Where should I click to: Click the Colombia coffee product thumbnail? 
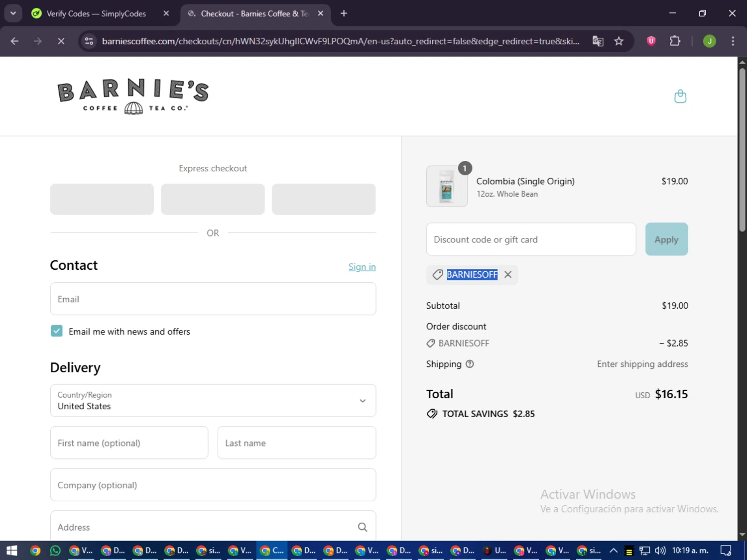[x=447, y=187]
